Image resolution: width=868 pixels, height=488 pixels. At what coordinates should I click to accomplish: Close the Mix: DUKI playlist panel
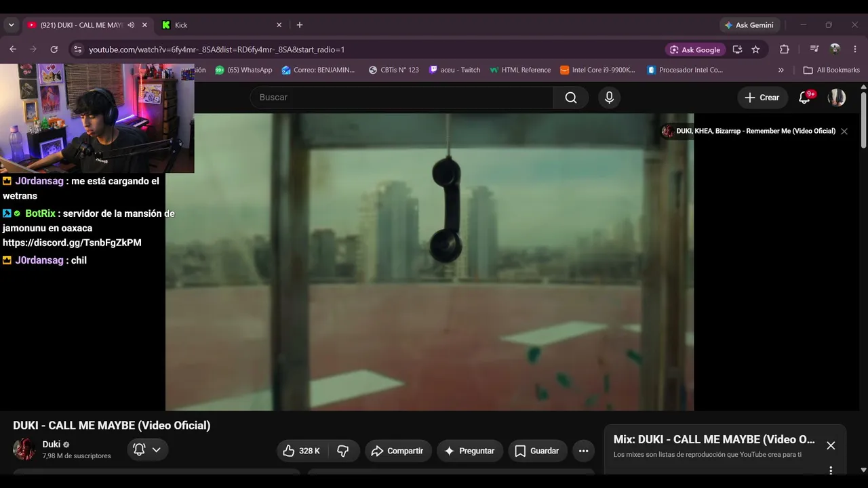tap(831, 445)
